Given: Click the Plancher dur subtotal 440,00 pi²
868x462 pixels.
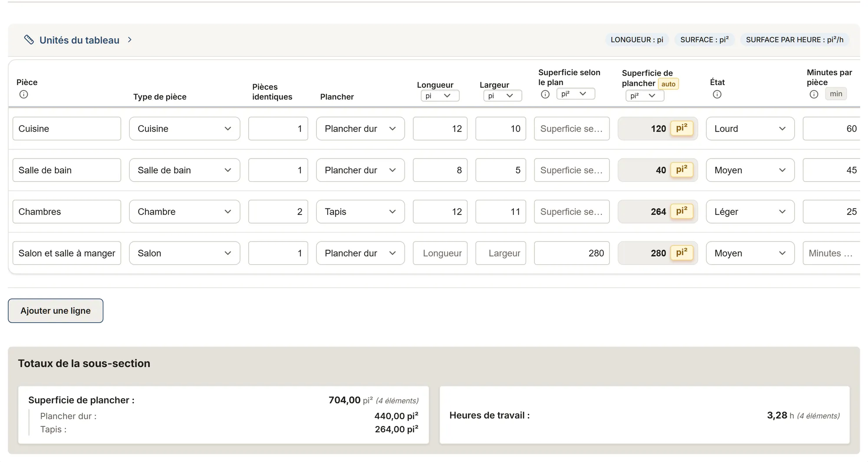Looking at the screenshot, I should (x=396, y=416).
